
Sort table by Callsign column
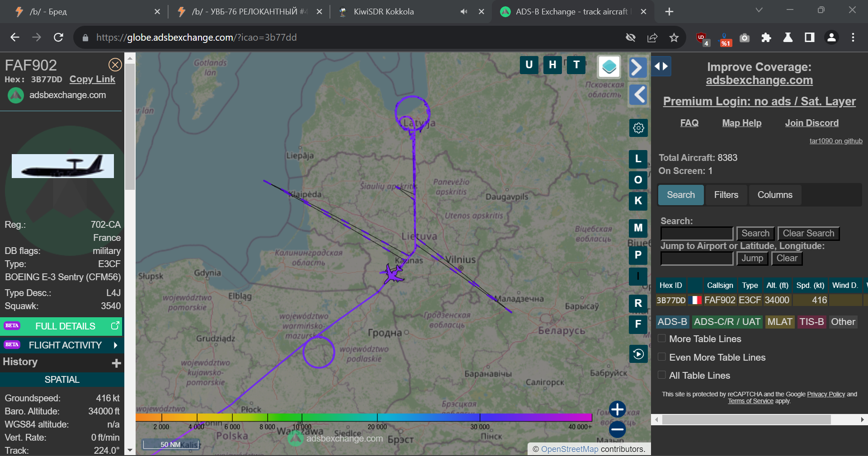tap(720, 285)
